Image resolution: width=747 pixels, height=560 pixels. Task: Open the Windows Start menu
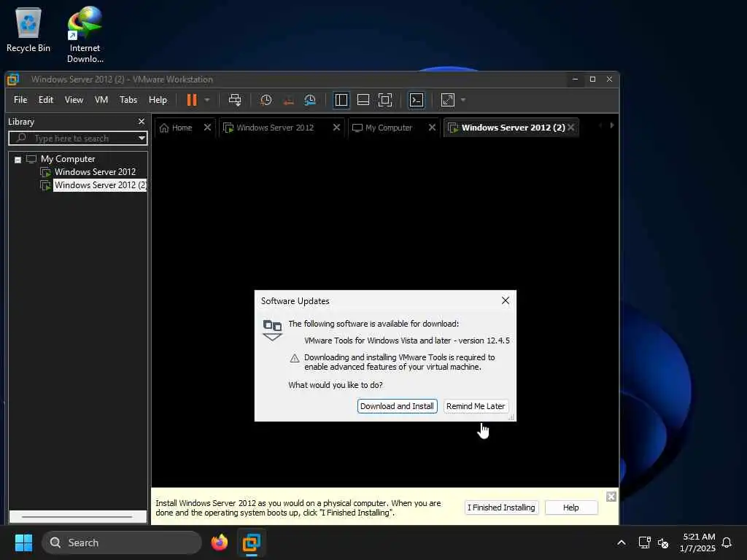tap(23, 542)
